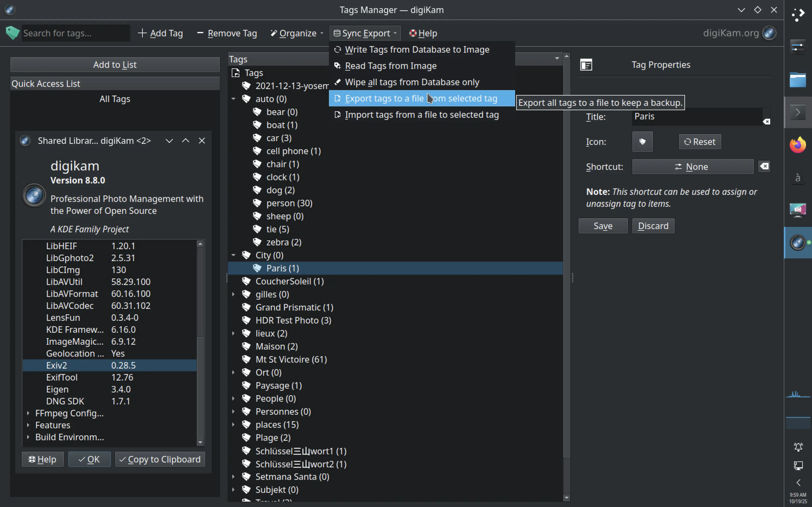Click the Reset icon button for the tag icon
Screen dimensions: 812x507
point(700,141)
